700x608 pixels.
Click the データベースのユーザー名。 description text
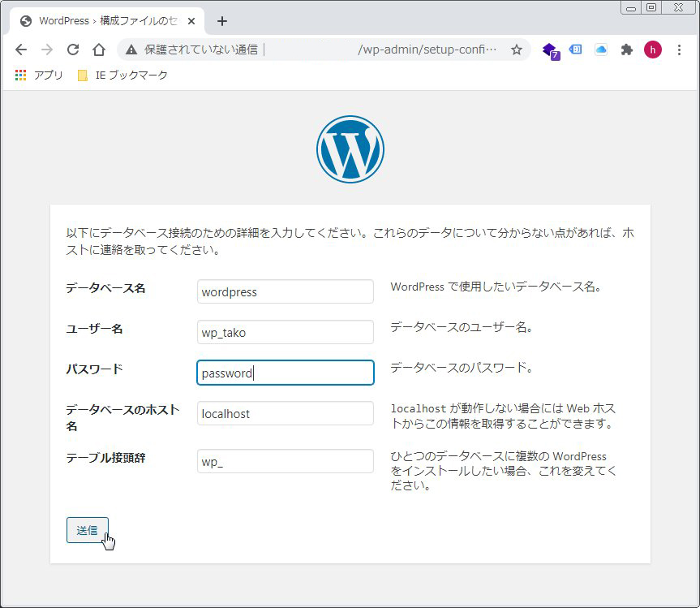coord(462,327)
